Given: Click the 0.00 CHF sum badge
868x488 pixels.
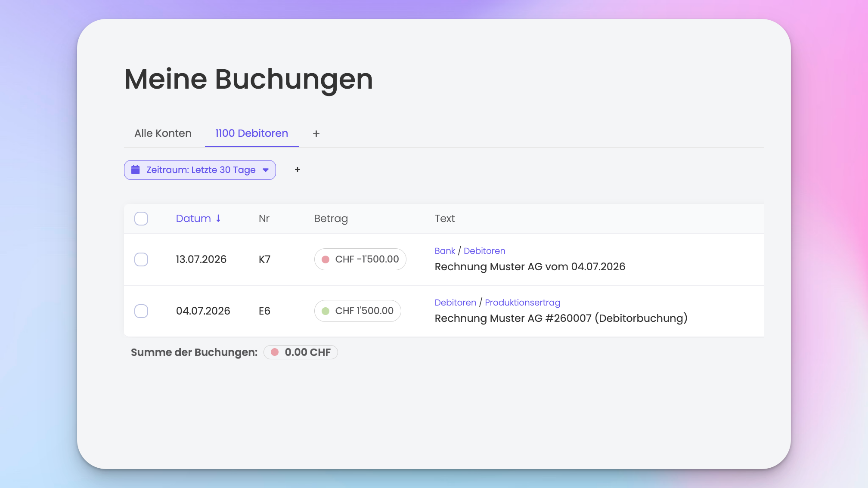Looking at the screenshot, I should point(301,352).
